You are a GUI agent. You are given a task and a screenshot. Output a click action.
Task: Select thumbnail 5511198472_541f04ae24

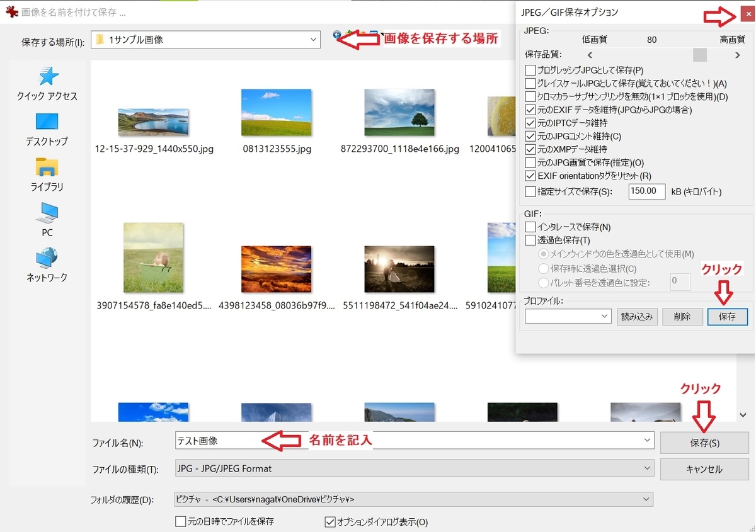pos(399,269)
